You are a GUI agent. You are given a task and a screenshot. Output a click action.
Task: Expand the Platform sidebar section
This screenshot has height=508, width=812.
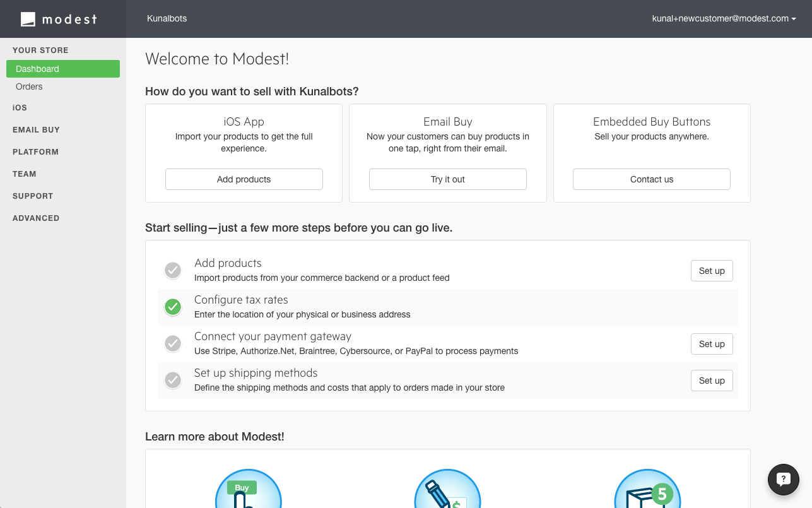(x=35, y=152)
